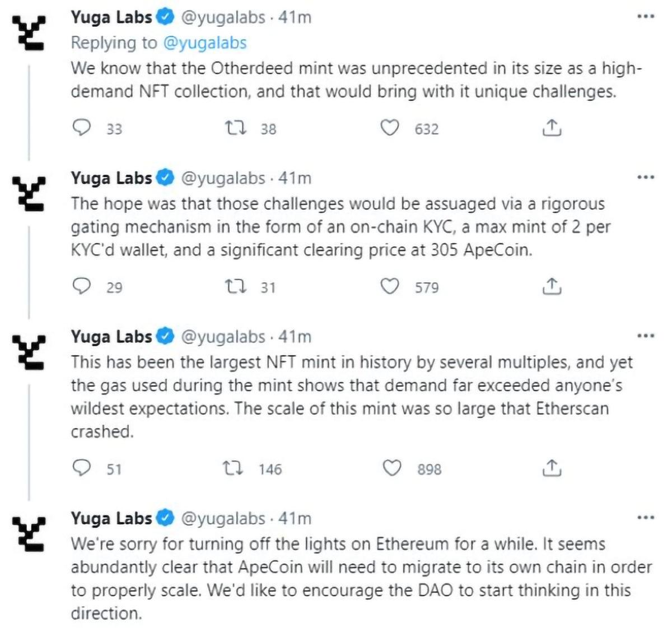Image resolution: width=672 pixels, height=632 pixels.
Task: Open the 41m timestamp on the Etherscan tweet
Action: 295,337
